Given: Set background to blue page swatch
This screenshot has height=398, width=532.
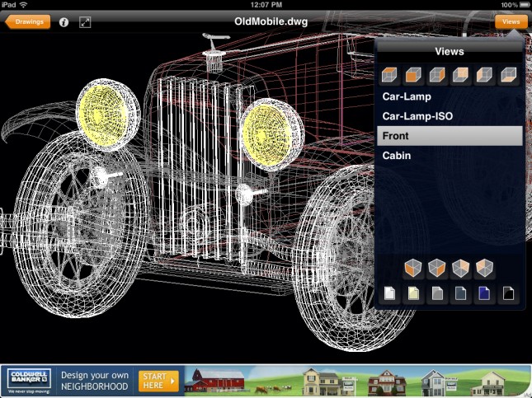Looking at the screenshot, I should 487,293.
